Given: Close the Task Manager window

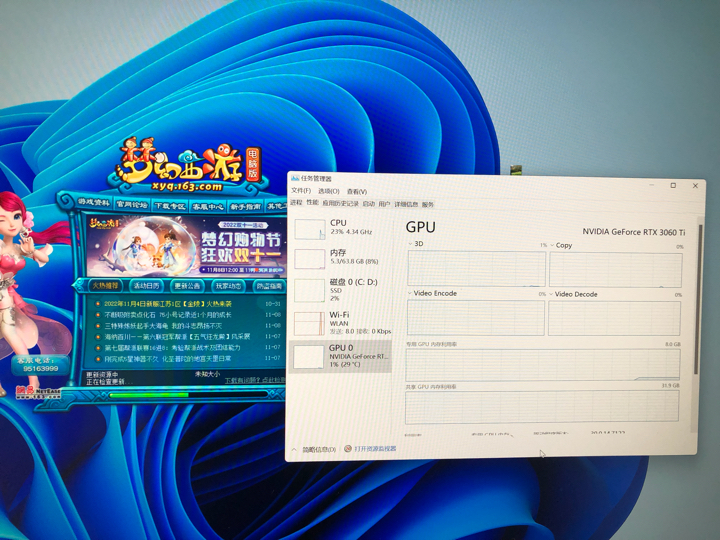Looking at the screenshot, I should click(x=695, y=186).
